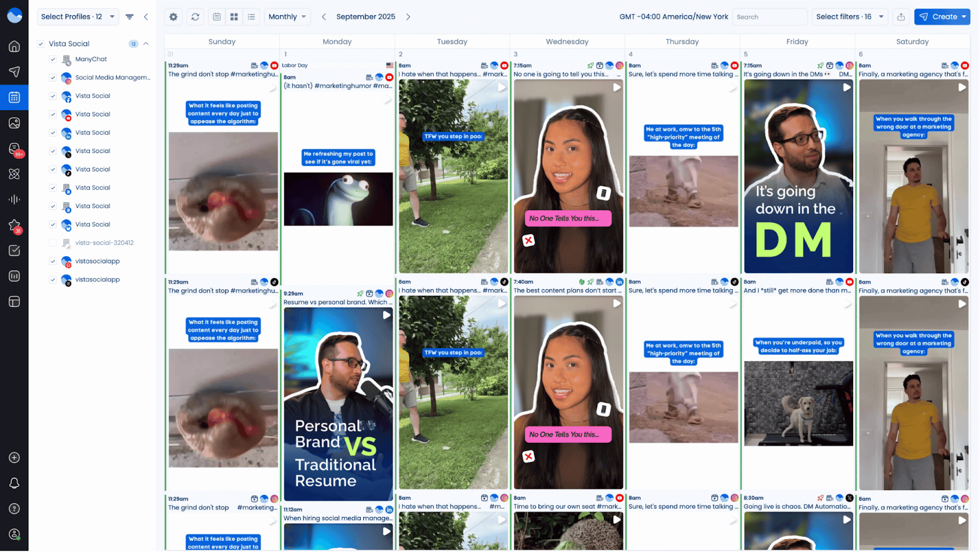Viewport: 980px width, 552px height.
Task: Click the notifications bell icon
Action: coord(14,483)
